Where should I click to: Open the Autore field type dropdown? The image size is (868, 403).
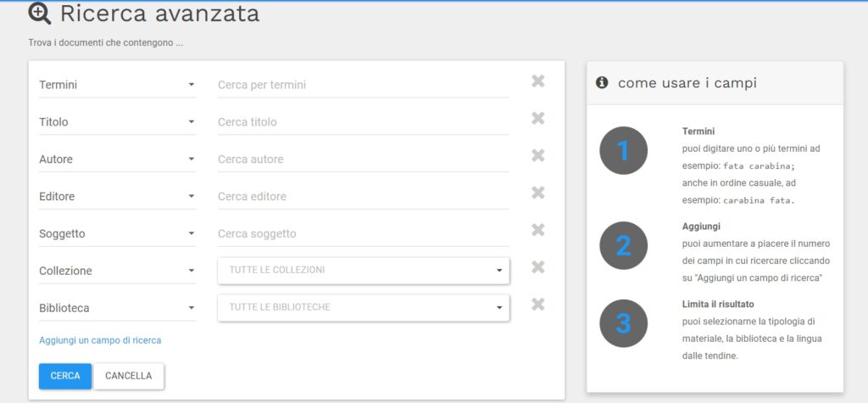[x=117, y=160]
